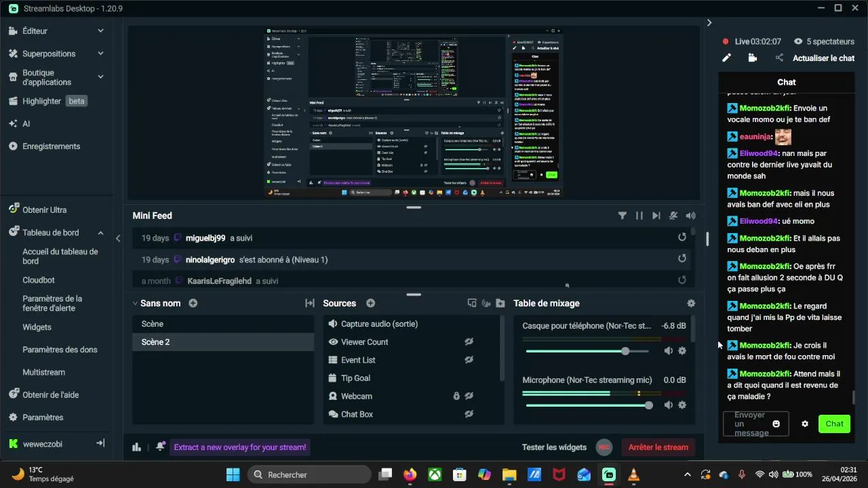The width and height of the screenshot is (868, 488).
Task: Open Accueil du tableau de bord
Action: [60, 256]
